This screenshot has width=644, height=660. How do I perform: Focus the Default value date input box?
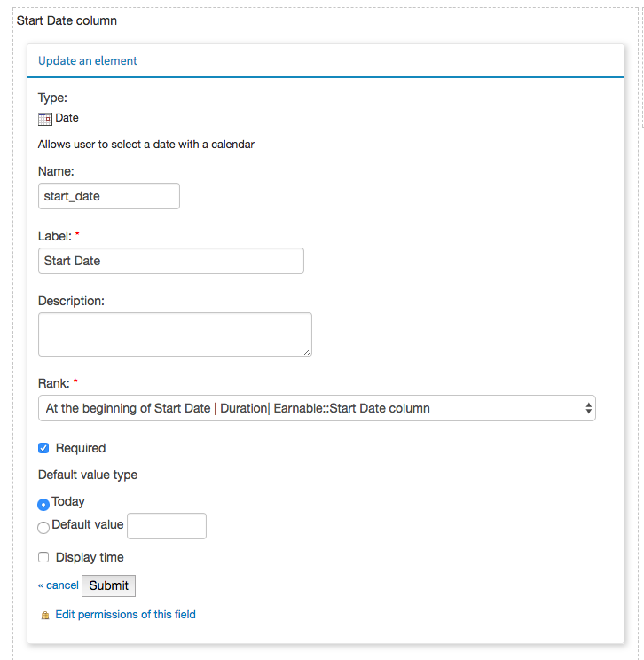(167, 526)
